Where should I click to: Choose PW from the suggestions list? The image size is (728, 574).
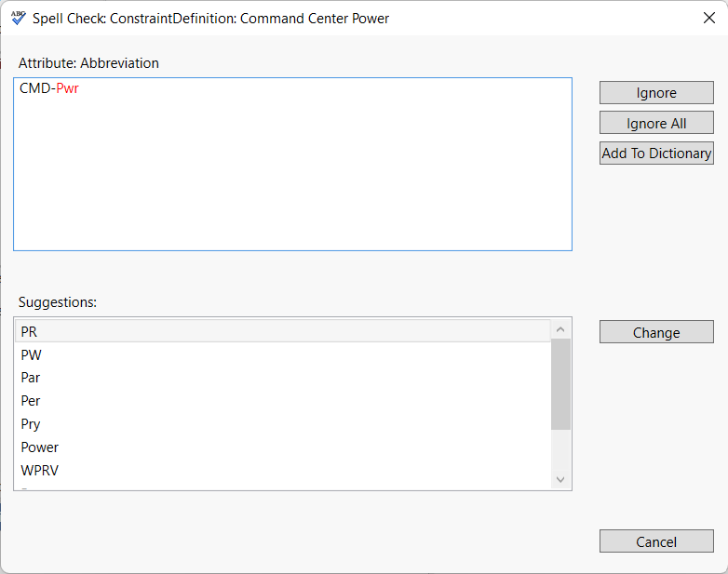(31, 354)
